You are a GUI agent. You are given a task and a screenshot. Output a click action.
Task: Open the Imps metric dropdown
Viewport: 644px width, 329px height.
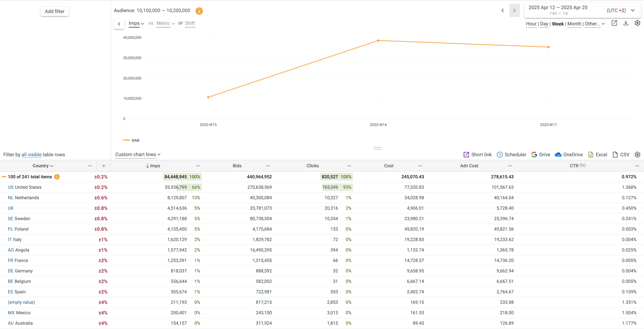[x=136, y=23]
